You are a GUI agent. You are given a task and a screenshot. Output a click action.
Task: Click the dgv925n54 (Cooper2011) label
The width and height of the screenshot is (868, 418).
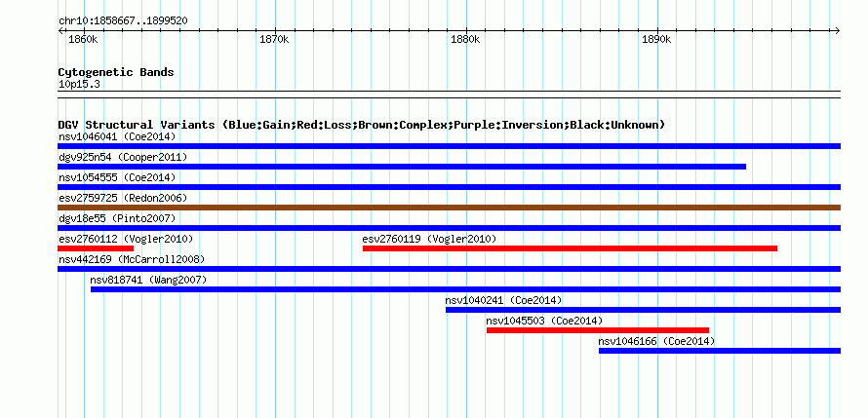(123, 157)
